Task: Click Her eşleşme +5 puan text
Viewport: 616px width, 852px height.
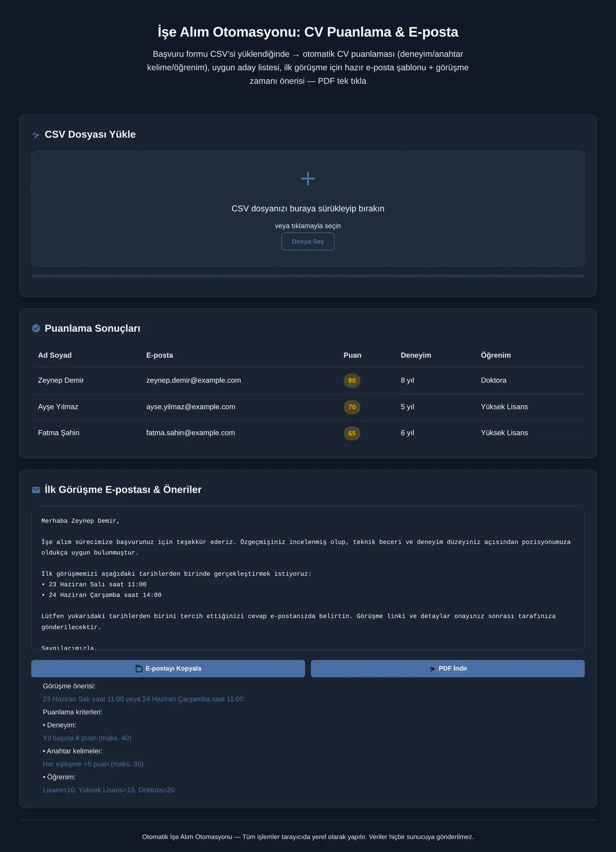Action: pyautogui.click(x=93, y=764)
